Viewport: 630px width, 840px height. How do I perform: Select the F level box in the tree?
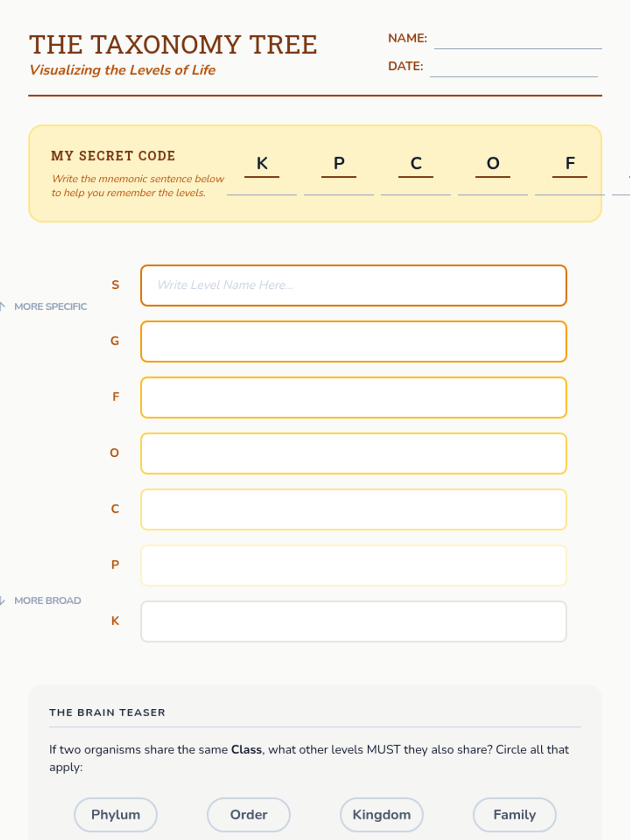353,397
